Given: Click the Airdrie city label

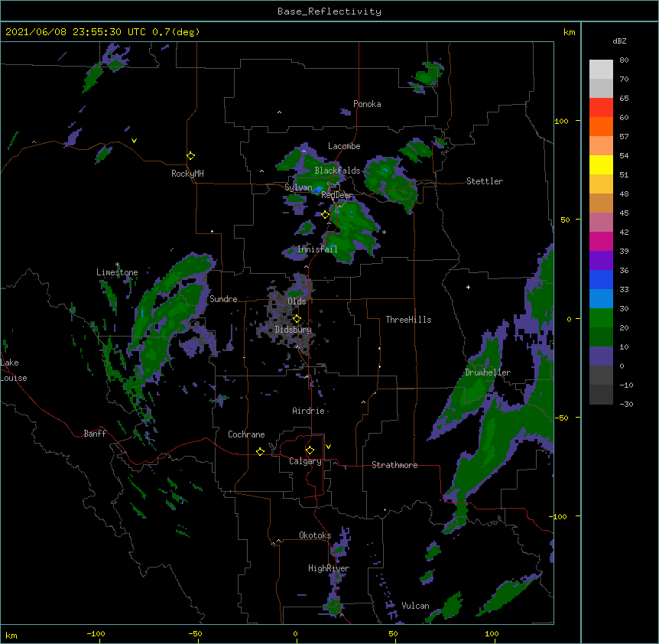Looking at the screenshot, I should [309, 411].
